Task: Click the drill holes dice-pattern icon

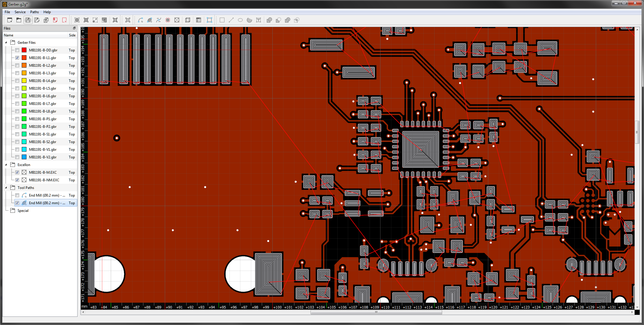Action: tap(177, 20)
